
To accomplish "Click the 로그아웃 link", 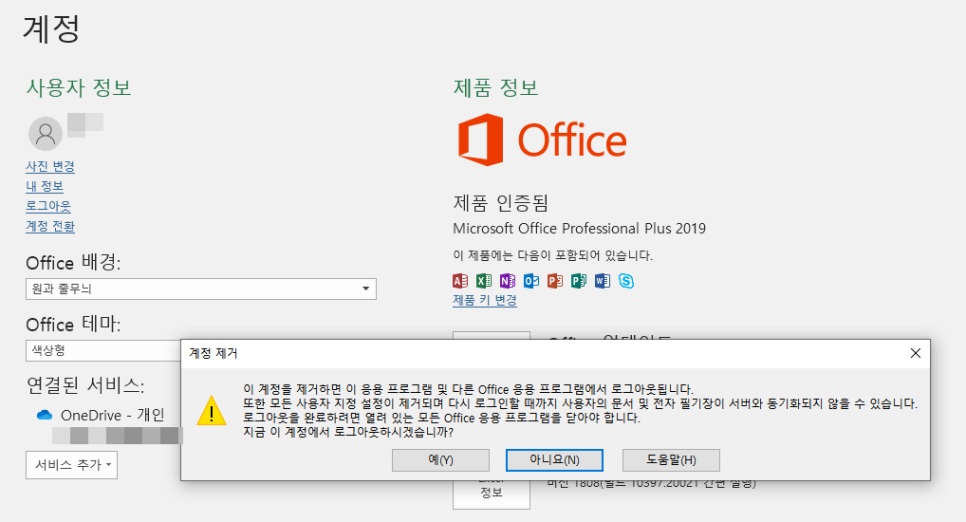I will click(48, 206).
